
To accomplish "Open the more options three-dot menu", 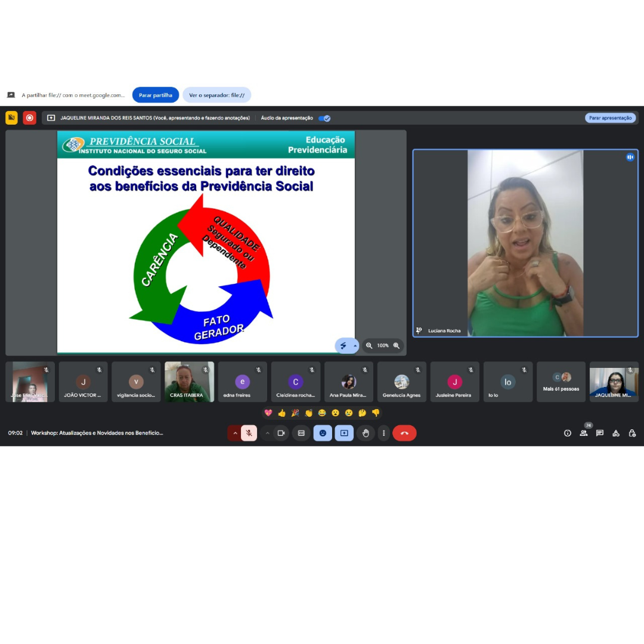I will [x=383, y=433].
